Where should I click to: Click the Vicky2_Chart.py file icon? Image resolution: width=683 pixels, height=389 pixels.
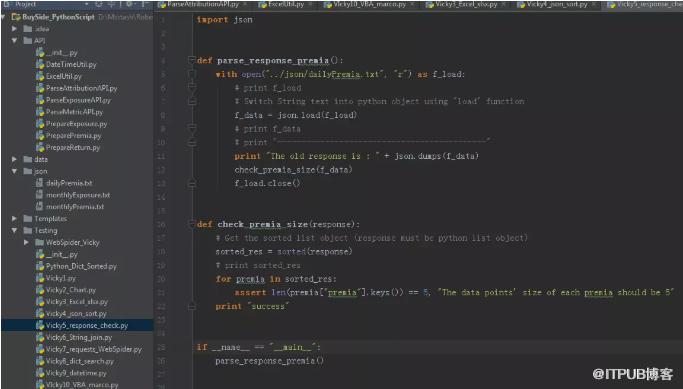(x=40, y=290)
